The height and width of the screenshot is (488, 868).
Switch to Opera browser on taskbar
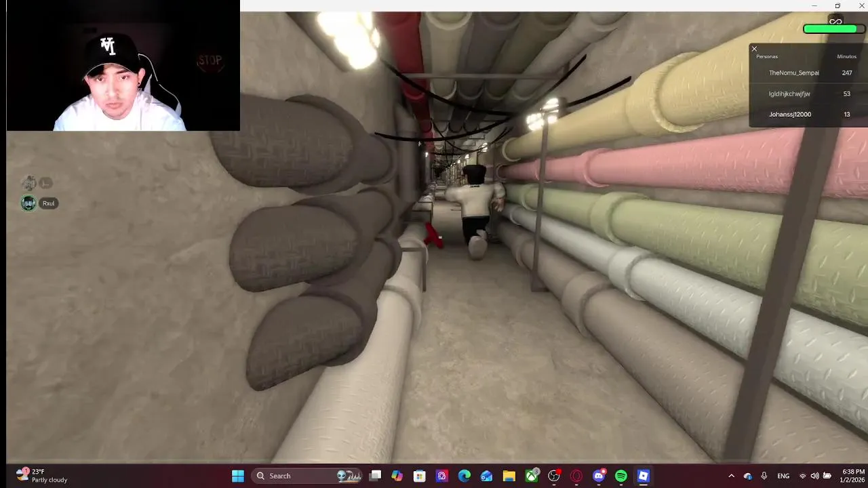[x=576, y=476]
